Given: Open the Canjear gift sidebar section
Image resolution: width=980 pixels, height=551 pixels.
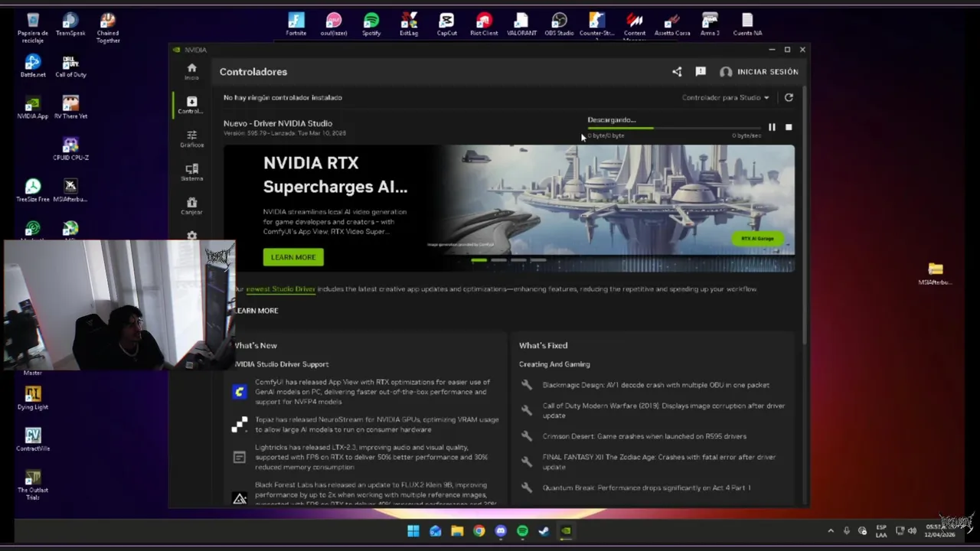Looking at the screenshot, I should tap(191, 206).
